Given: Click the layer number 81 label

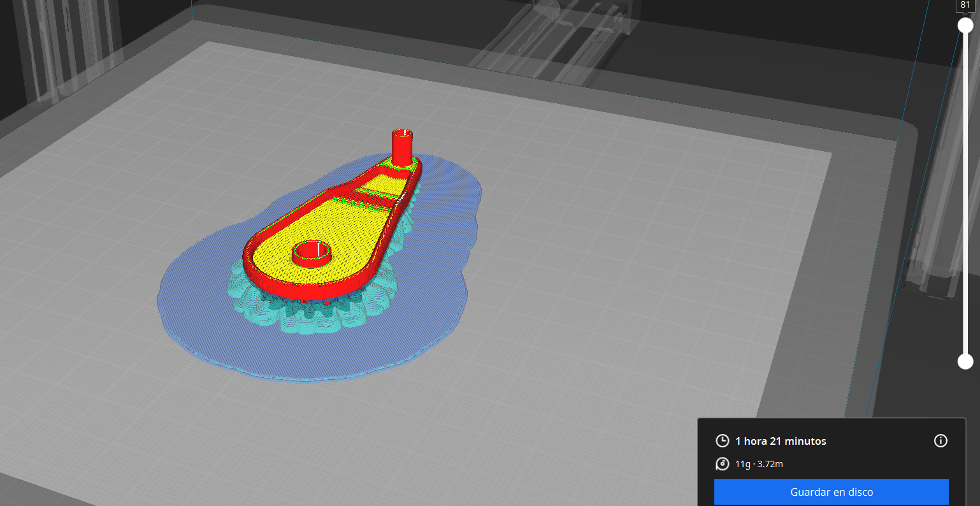Looking at the screenshot, I should click(x=965, y=5).
